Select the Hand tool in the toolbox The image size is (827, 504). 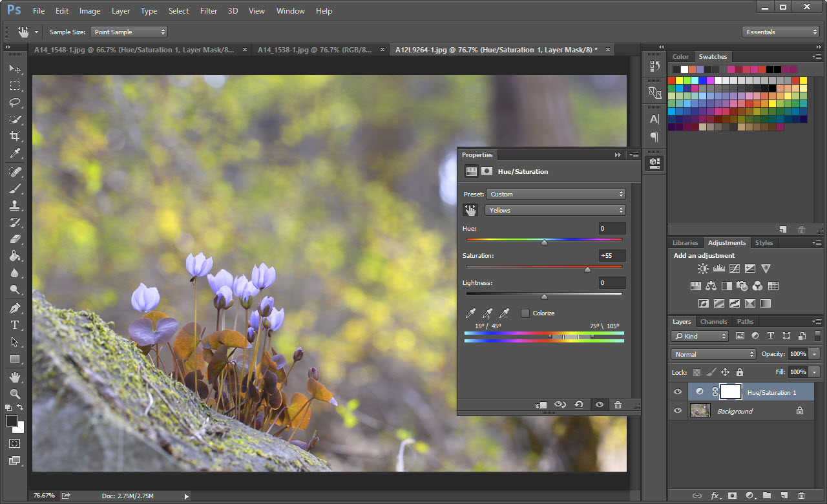click(x=15, y=377)
